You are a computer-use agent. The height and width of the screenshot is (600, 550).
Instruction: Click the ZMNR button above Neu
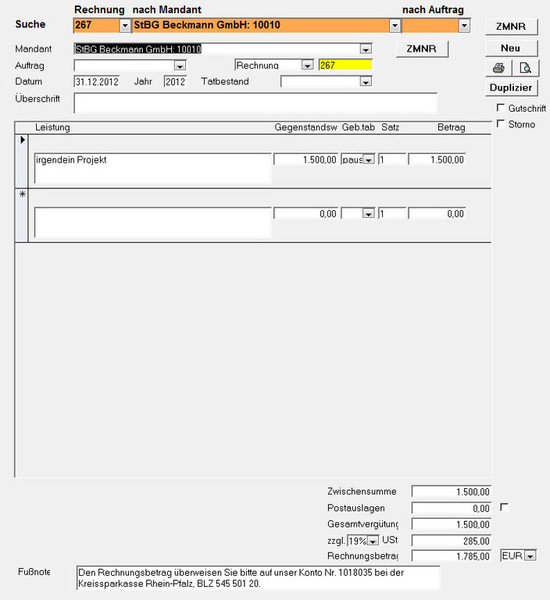pyautogui.click(x=511, y=26)
